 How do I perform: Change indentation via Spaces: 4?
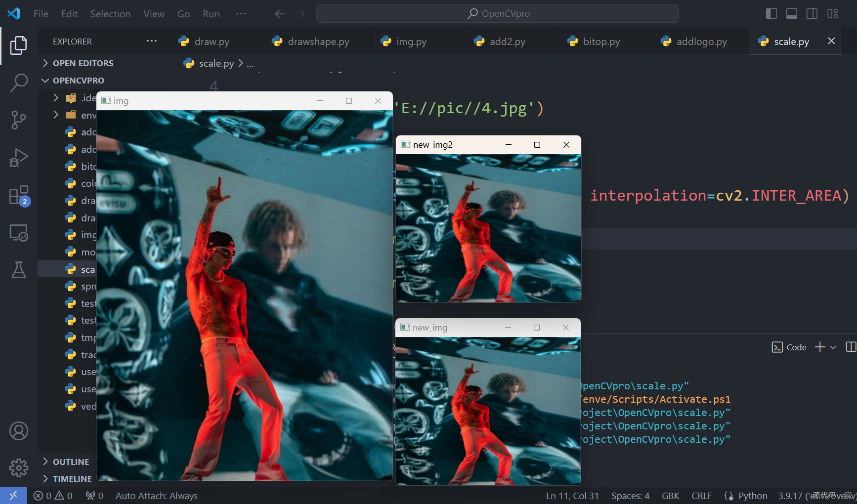(630, 496)
